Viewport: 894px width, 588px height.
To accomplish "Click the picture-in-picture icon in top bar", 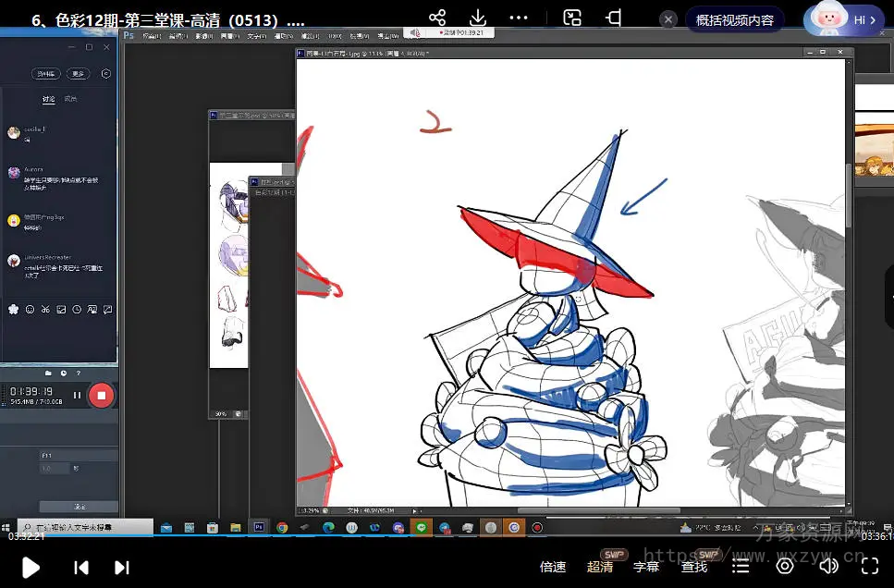I will tap(572, 18).
